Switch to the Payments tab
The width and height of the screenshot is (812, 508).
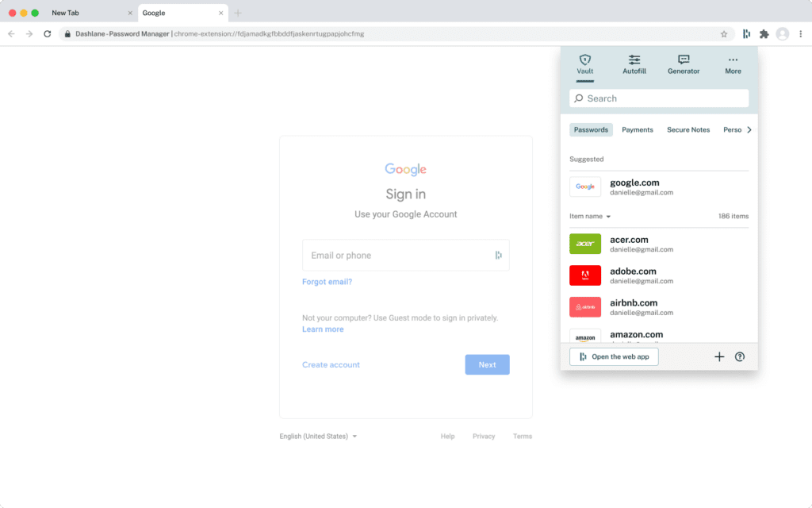(638, 129)
